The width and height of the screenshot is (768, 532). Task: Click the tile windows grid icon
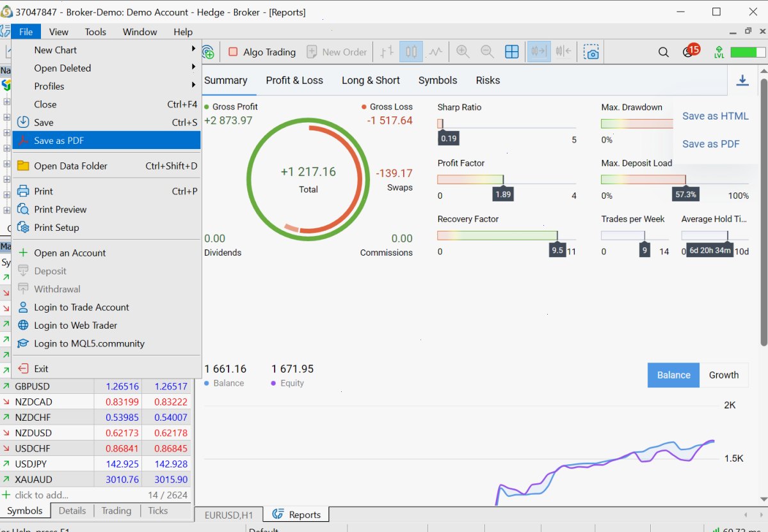pos(512,52)
